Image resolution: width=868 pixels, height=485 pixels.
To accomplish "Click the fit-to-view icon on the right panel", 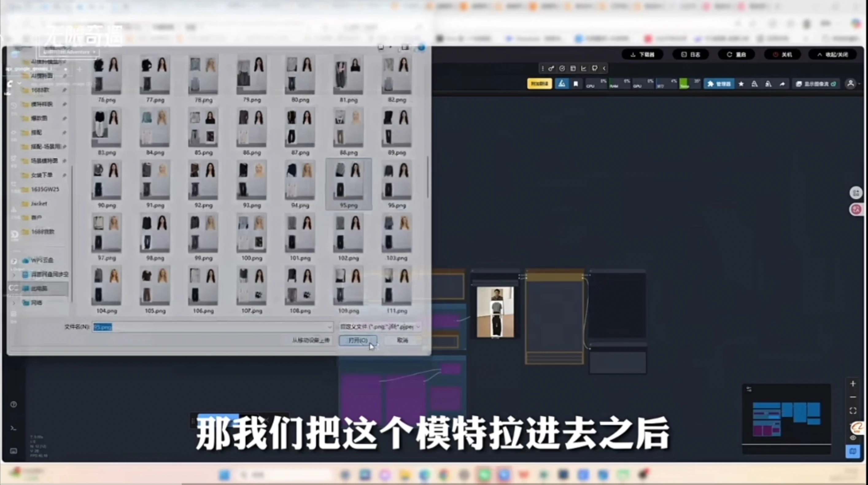I will [853, 410].
